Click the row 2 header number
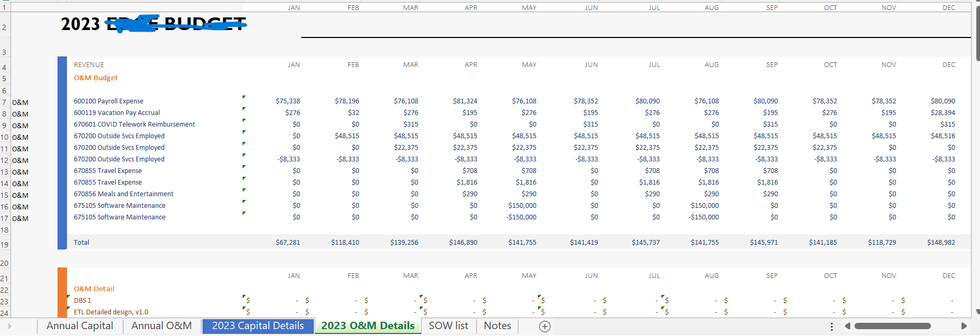 click(4, 27)
